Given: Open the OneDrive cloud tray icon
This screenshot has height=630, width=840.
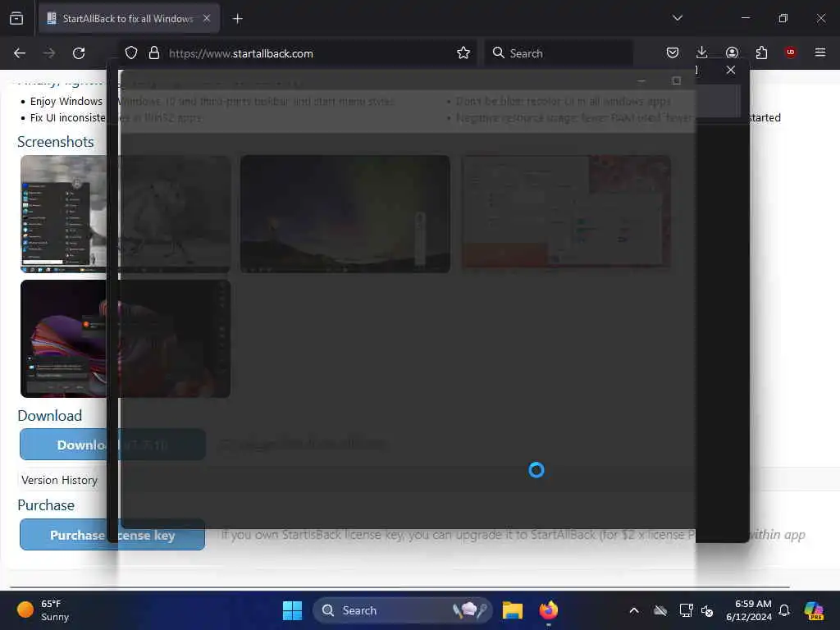Looking at the screenshot, I should (660, 610).
